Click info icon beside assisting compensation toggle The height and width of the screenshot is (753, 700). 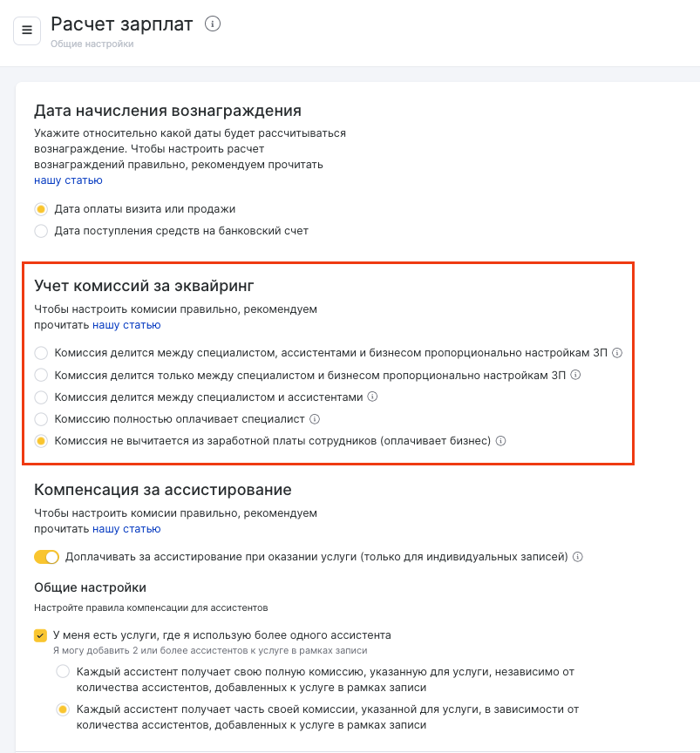coord(578,557)
